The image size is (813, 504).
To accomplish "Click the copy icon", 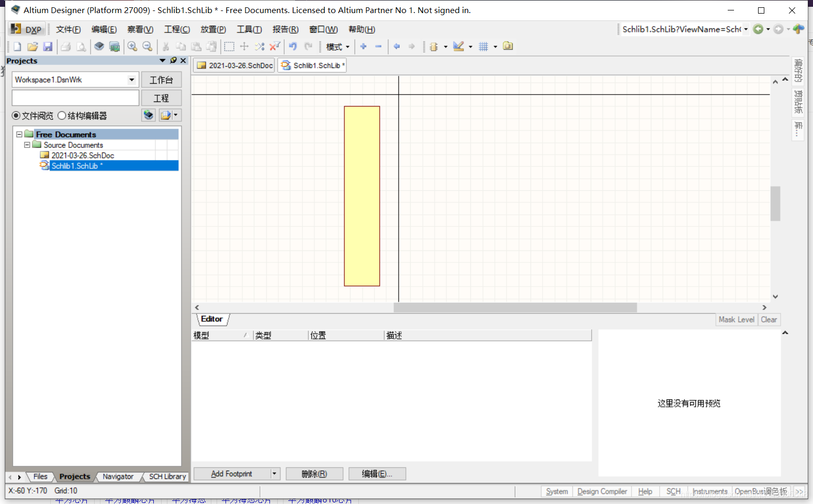I will tap(181, 47).
